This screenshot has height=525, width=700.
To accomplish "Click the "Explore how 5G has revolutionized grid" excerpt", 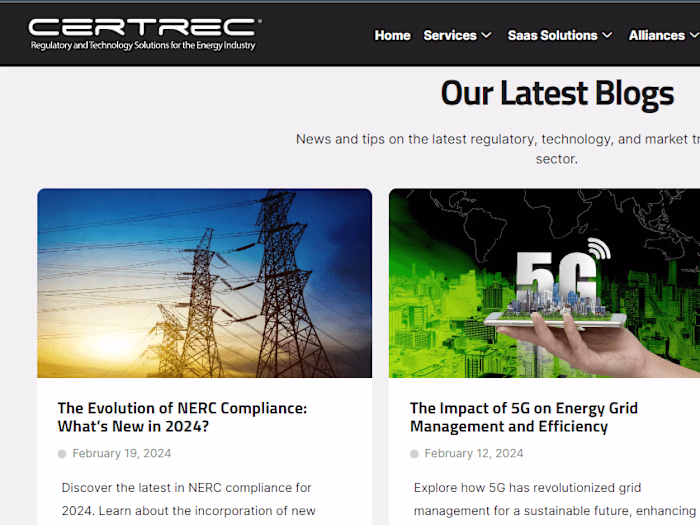I will click(554, 499).
